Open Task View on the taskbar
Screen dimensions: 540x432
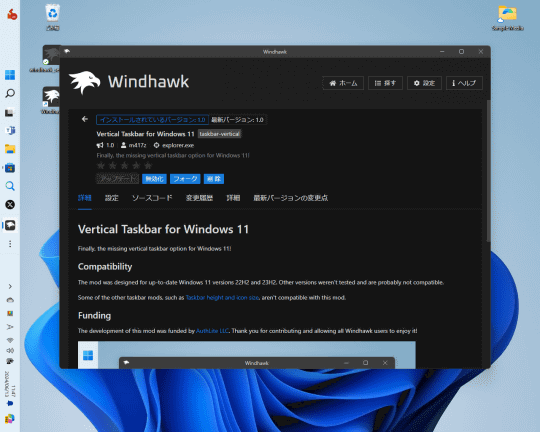(x=10, y=112)
